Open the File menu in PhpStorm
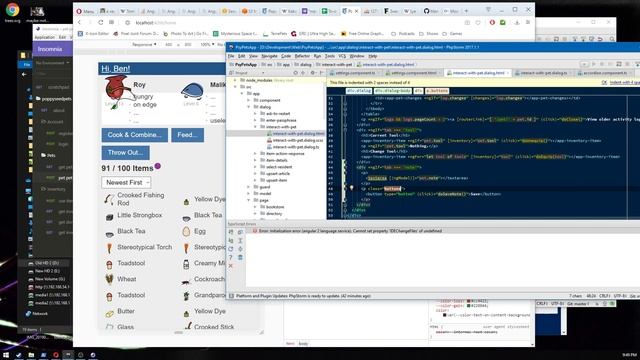The image size is (640, 360). (231, 56)
